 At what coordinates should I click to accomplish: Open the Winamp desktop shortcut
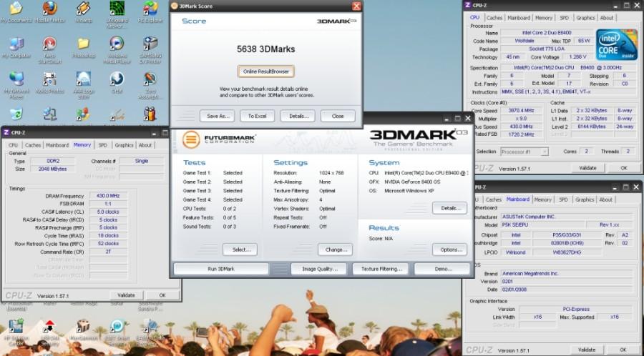[x=84, y=9]
